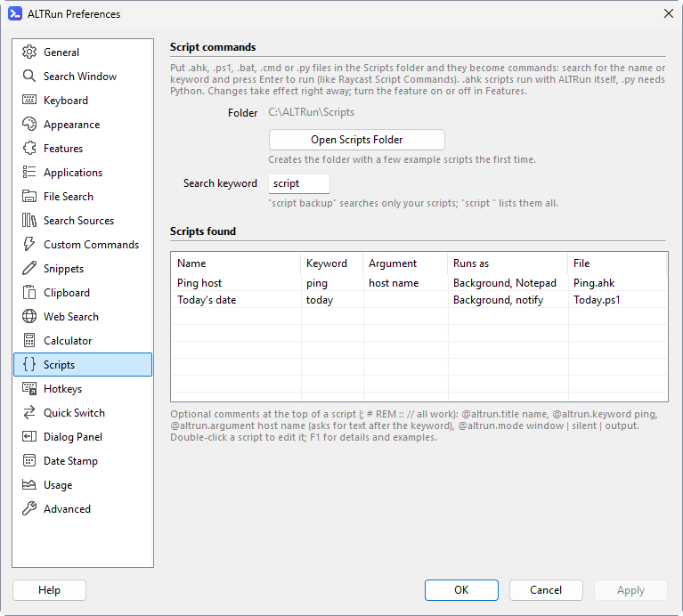Select the Advanced section label

[67, 508]
